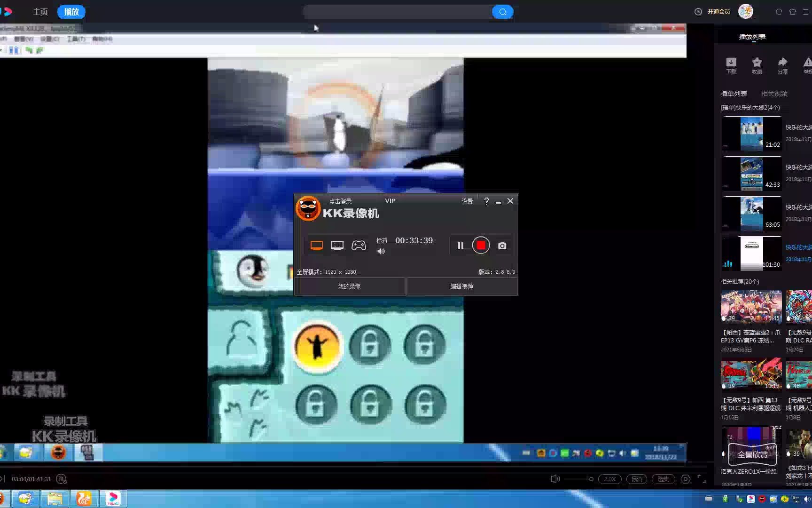Click the KK录像机 raccoon logo
The height and width of the screenshot is (508, 812).
pos(308,208)
